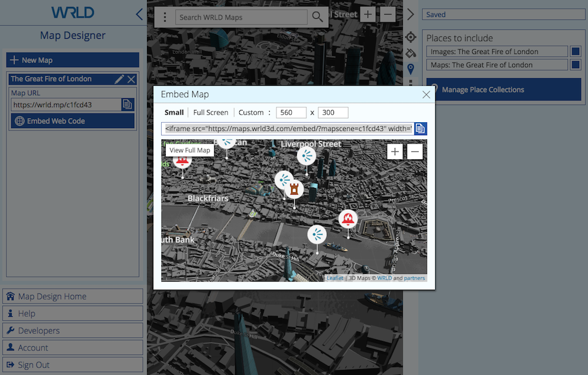
Task: Open the three-dot map menu
Action: 165,17
